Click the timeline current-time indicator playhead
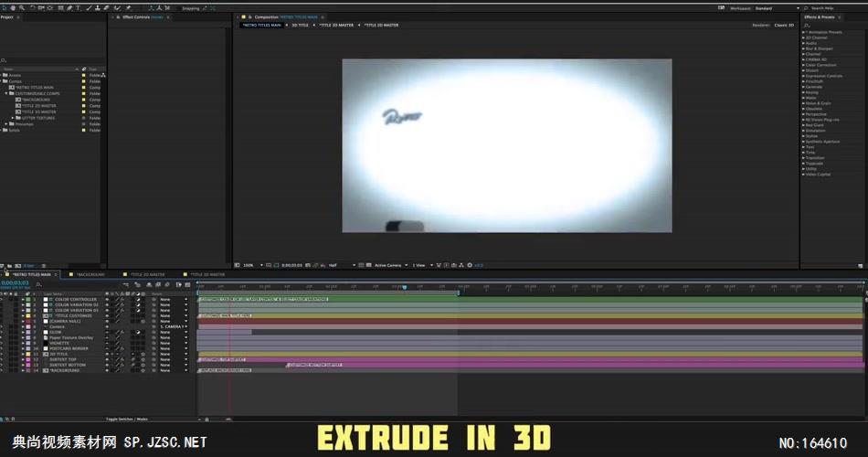The width and height of the screenshot is (868, 457). (x=228, y=289)
